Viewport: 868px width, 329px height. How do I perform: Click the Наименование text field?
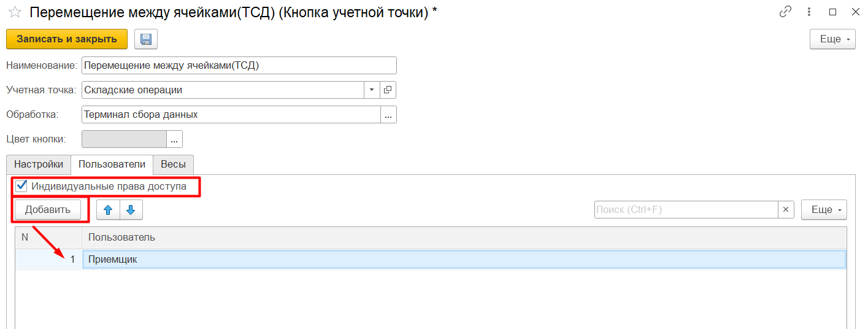(x=239, y=65)
